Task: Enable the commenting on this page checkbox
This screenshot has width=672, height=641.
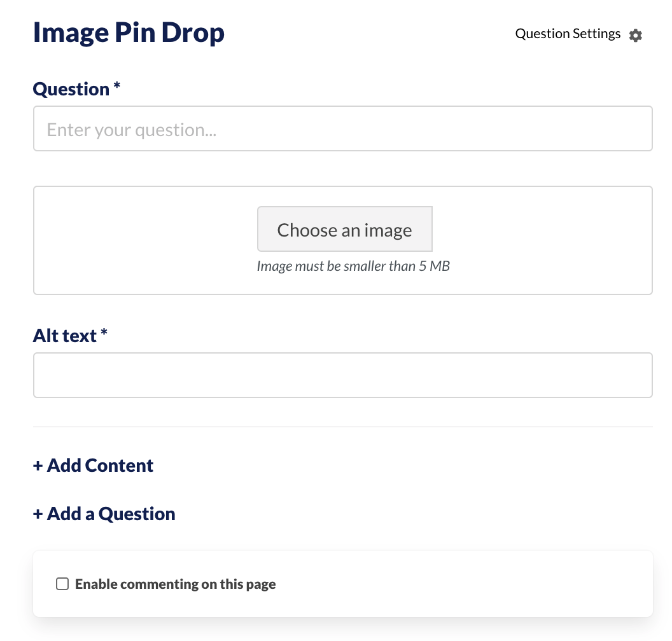Action: [x=62, y=584]
